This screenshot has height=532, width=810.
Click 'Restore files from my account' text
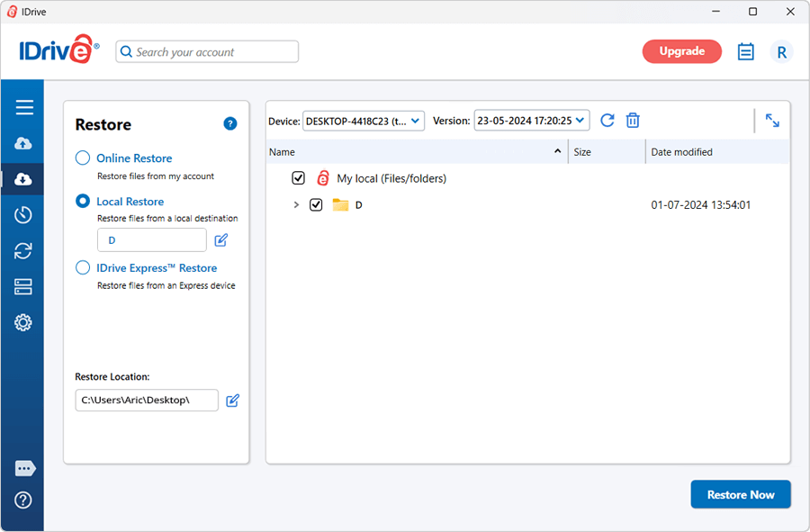coord(156,176)
